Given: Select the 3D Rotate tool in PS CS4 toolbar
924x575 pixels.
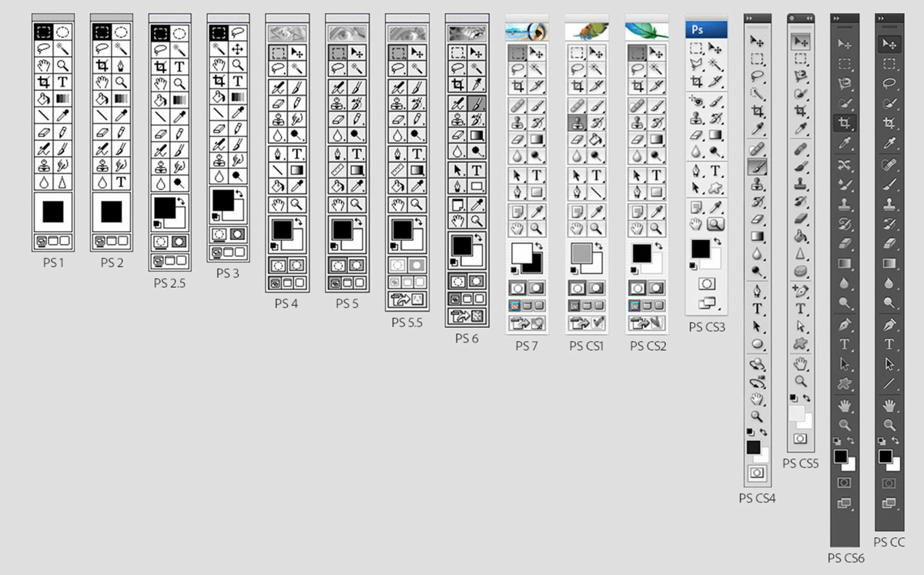Looking at the screenshot, I should [758, 365].
